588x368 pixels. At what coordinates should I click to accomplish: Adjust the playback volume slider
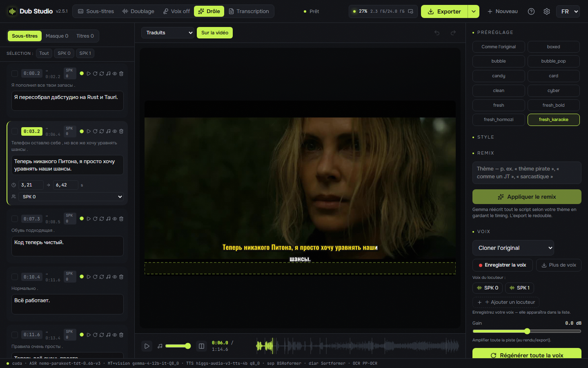178,346
